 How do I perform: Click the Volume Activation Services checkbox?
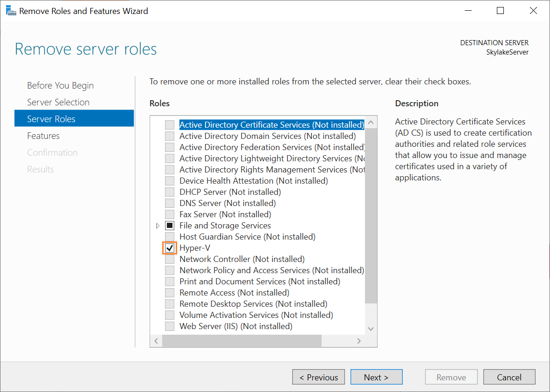pos(170,315)
